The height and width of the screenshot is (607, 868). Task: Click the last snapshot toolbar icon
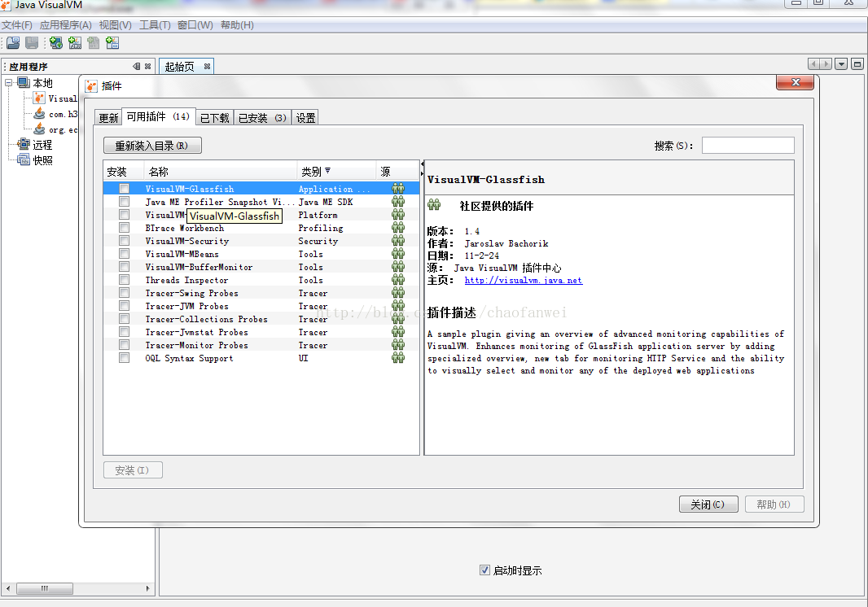(112, 42)
